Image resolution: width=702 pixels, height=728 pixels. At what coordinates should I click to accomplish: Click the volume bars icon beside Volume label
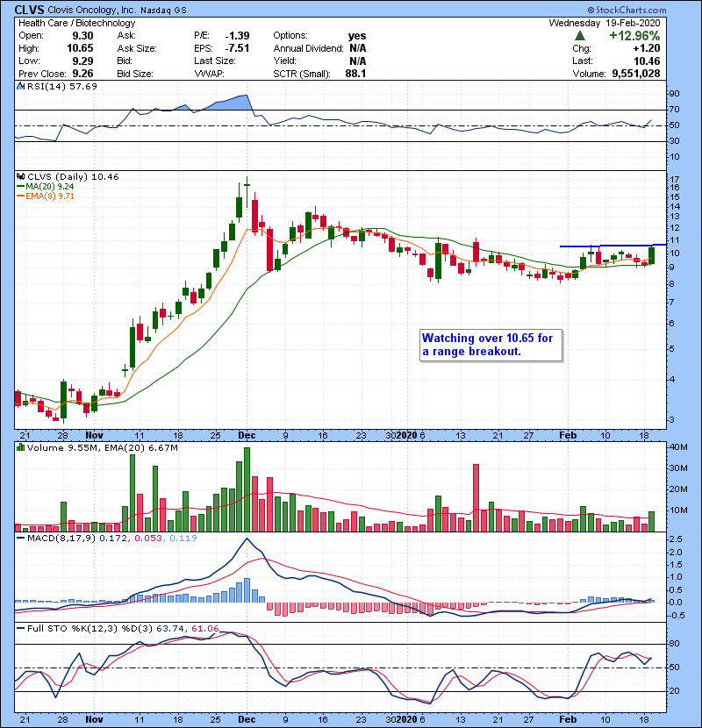click(20, 447)
